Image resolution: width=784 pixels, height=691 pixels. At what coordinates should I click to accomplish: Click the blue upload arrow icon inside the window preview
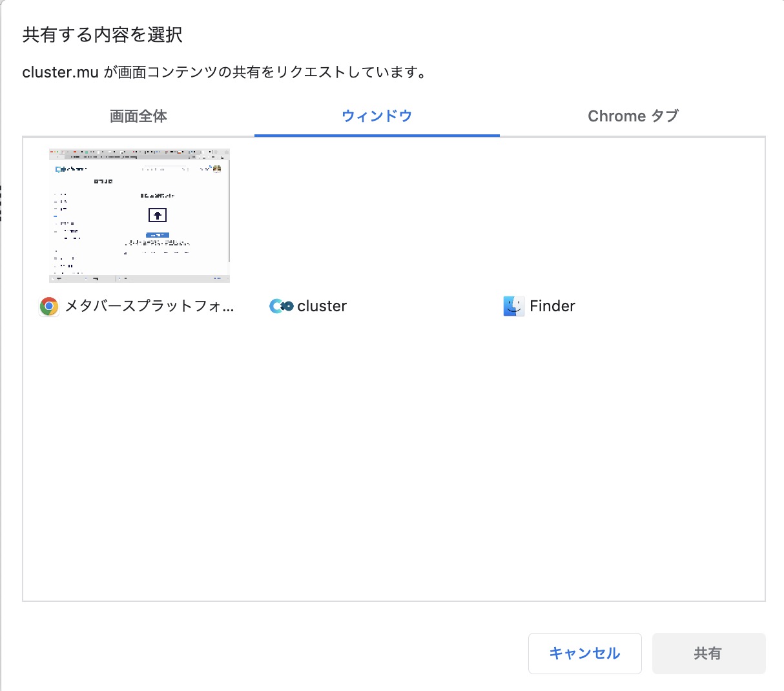pos(158,215)
